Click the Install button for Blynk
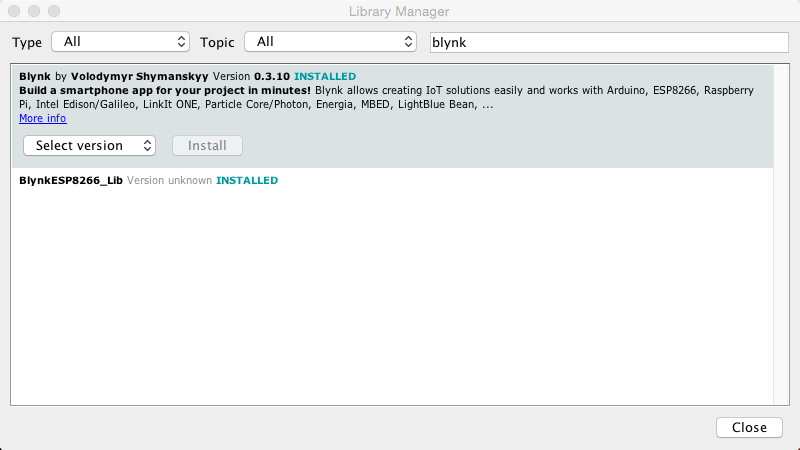The height and width of the screenshot is (450, 800). (207, 145)
